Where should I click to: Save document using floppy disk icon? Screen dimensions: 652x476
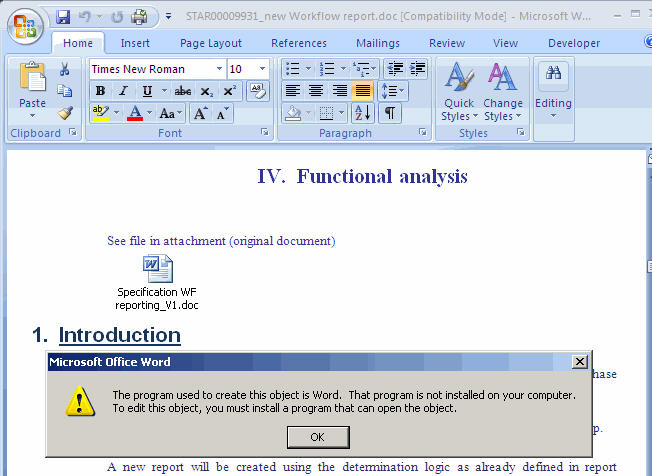pyautogui.click(x=63, y=17)
